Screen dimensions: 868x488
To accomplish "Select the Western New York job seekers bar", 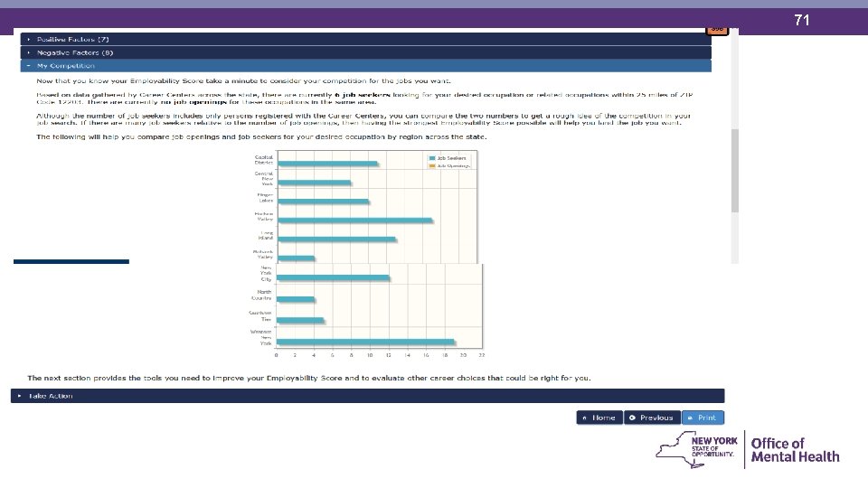I will (x=366, y=343).
